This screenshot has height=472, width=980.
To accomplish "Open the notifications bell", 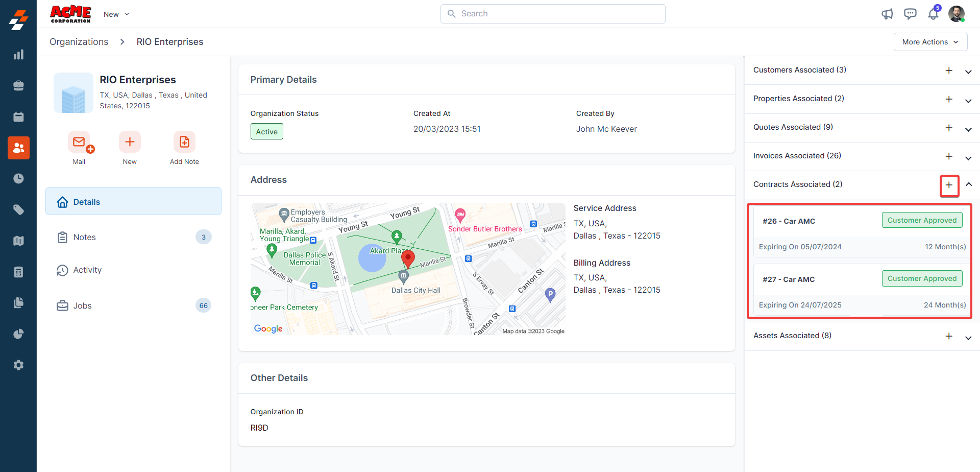I will click(x=933, y=14).
